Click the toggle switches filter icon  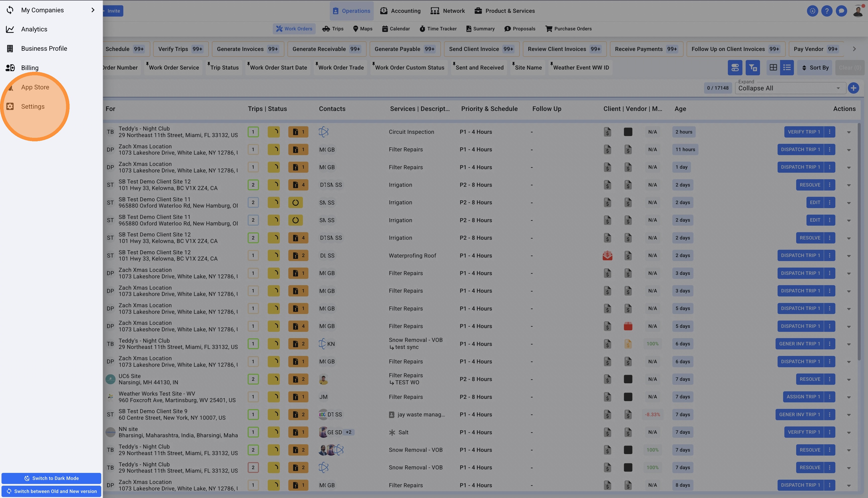pyautogui.click(x=735, y=68)
